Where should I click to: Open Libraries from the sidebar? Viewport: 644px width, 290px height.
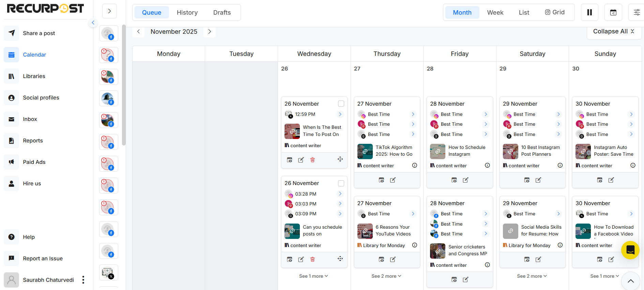pyautogui.click(x=34, y=76)
